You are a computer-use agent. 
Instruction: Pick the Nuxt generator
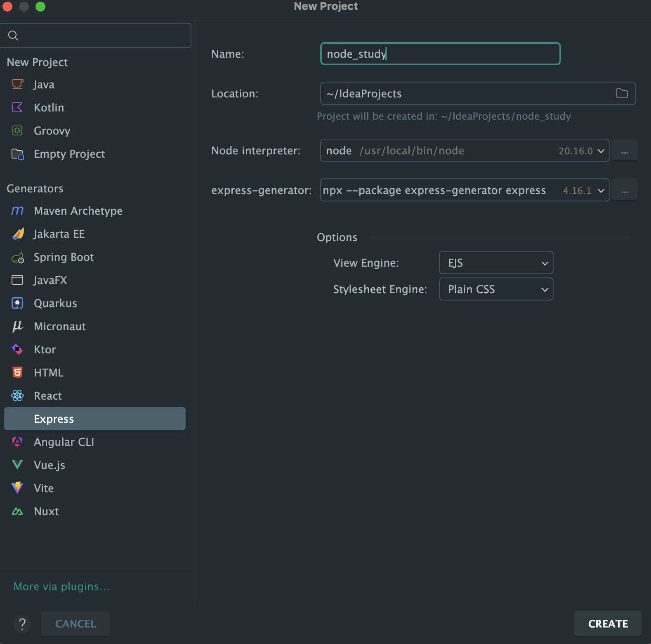tap(95, 511)
